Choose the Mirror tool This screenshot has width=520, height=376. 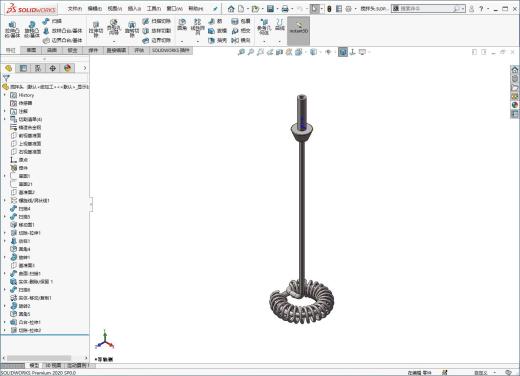click(x=241, y=40)
